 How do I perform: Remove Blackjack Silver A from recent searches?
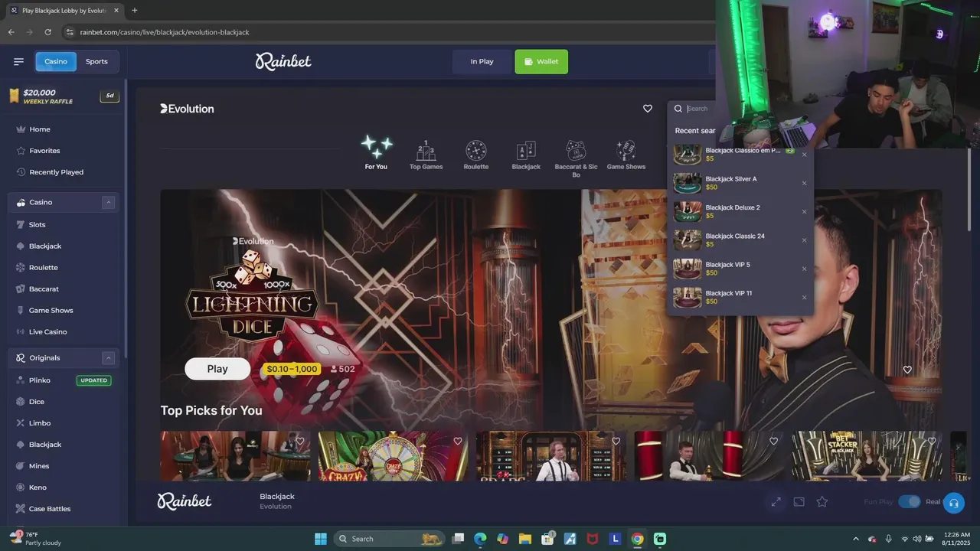pos(804,184)
